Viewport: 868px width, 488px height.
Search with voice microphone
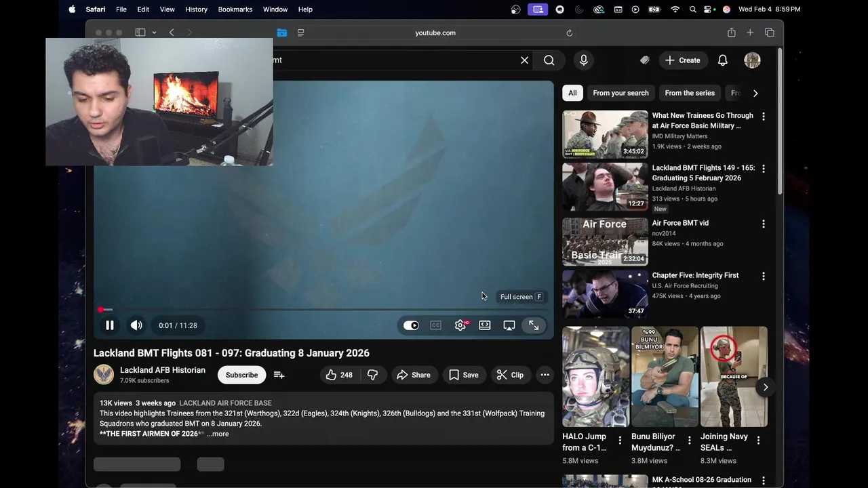(584, 60)
